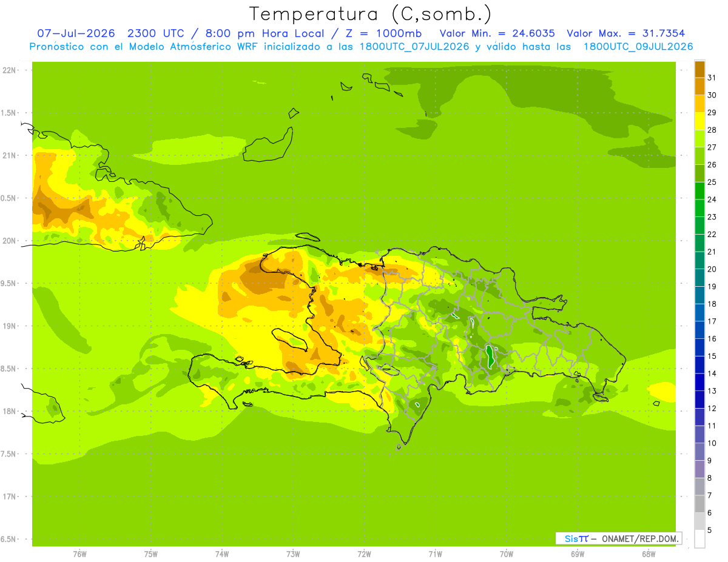This screenshot has height=562, width=728.
Task: Click the "22N" latitude axis label
Action: click(x=10, y=70)
